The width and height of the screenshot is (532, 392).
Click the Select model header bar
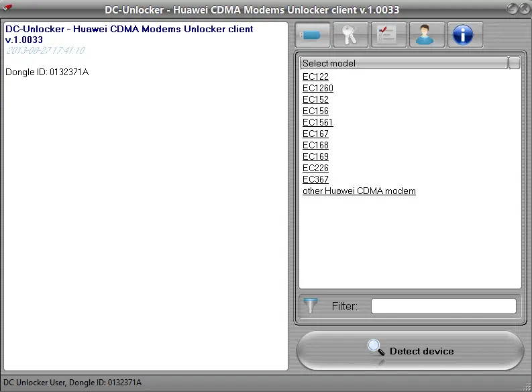[404, 63]
